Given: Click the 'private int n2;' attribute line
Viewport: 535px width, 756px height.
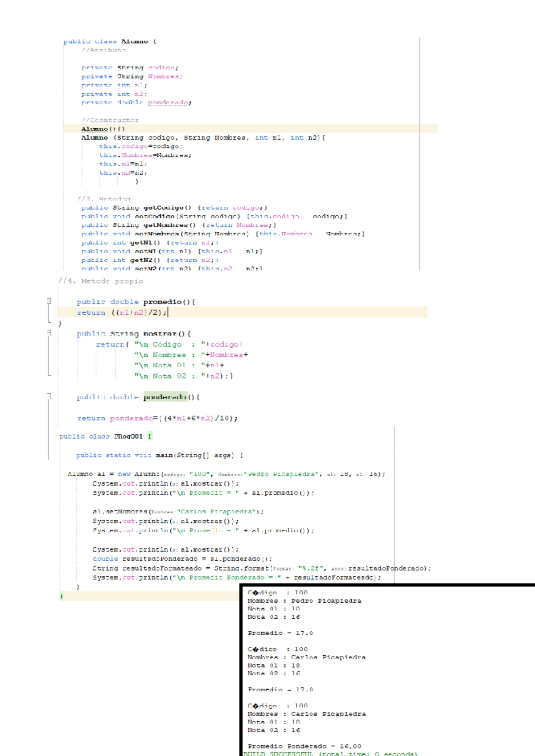Looking at the screenshot, I should click(114, 94).
